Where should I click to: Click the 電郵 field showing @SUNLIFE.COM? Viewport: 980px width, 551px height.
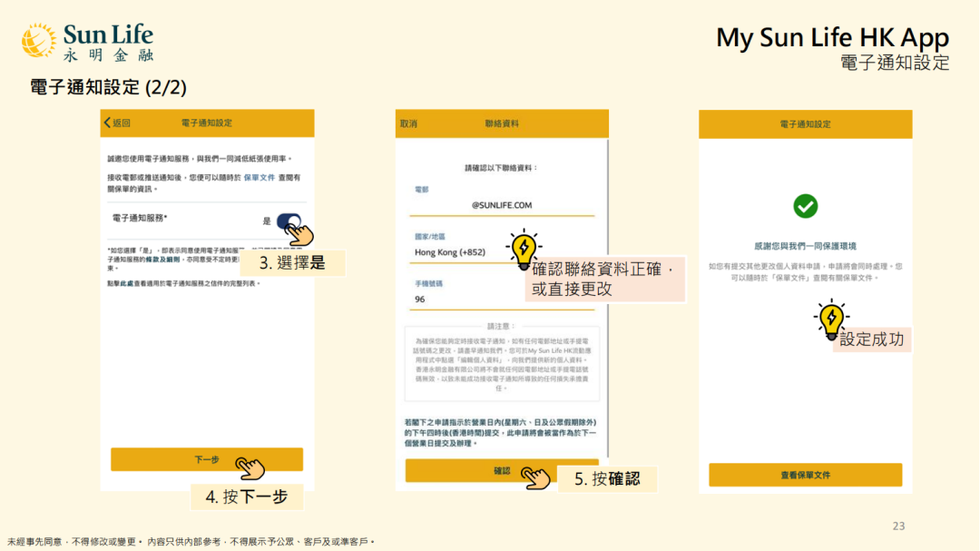502,205
